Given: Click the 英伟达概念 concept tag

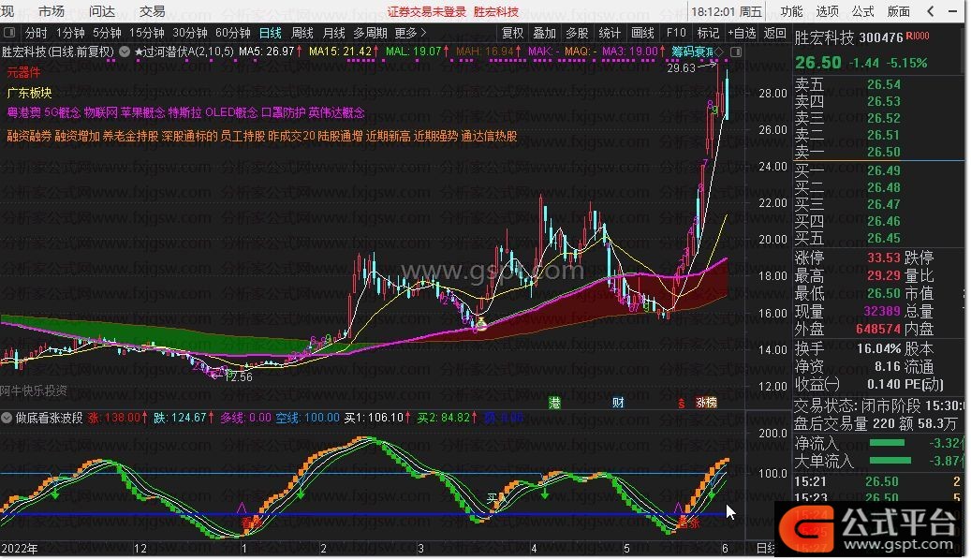Looking at the screenshot, I should 336,112.
